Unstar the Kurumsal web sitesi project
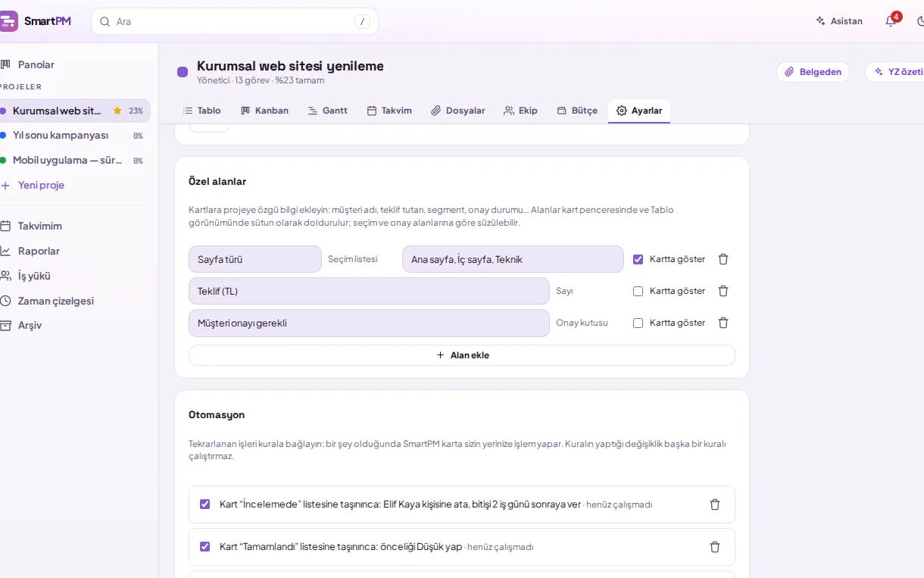 click(x=117, y=111)
